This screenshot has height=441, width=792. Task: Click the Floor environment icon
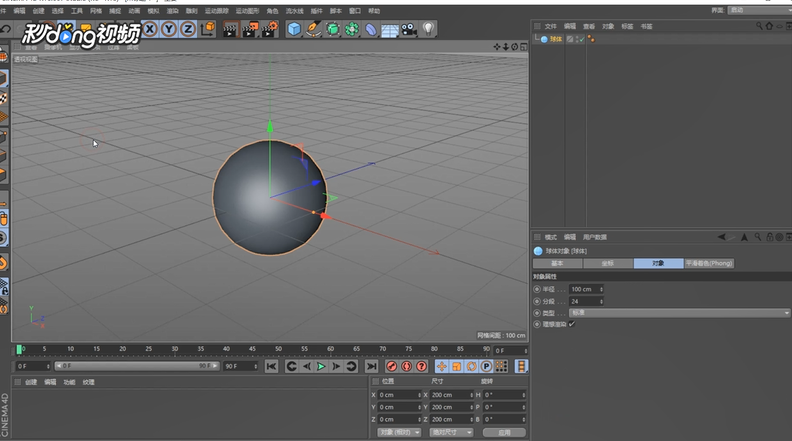[x=390, y=30]
